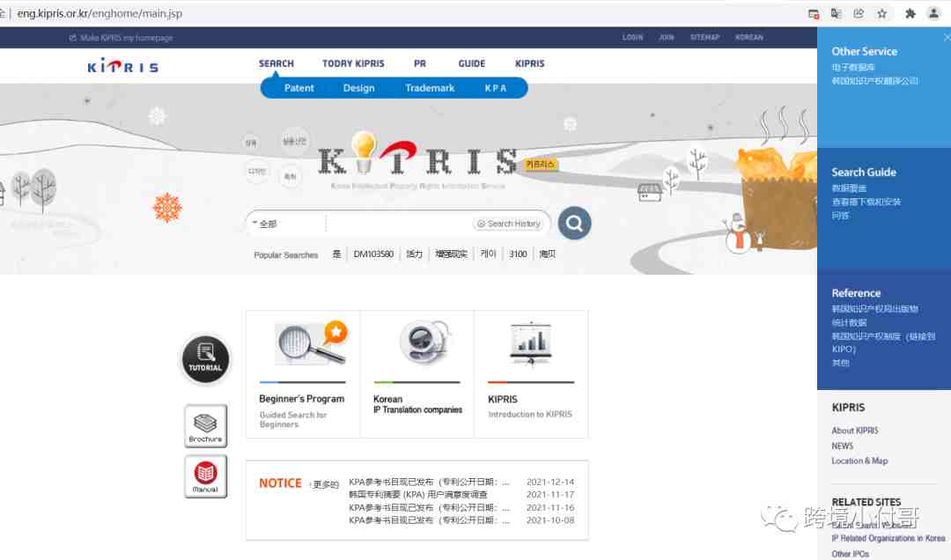Open 电子数据库 under Other Service
The width and height of the screenshot is (951, 560).
pyautogui.click(x=852, y=67)
